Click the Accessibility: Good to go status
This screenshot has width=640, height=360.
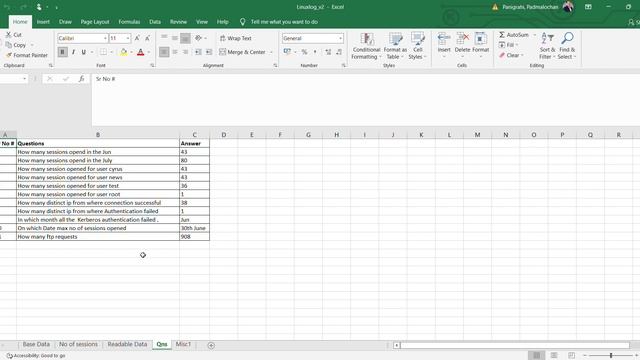click(x=36, y=356)
